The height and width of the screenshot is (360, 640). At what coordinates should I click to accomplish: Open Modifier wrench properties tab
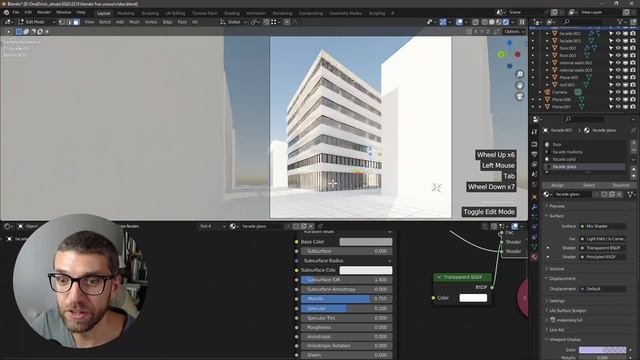[534, 207]
